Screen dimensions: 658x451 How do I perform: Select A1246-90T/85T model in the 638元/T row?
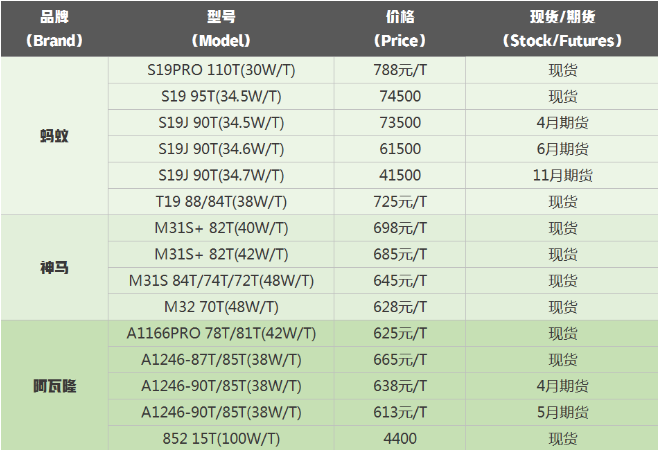(x=221, y=386)
